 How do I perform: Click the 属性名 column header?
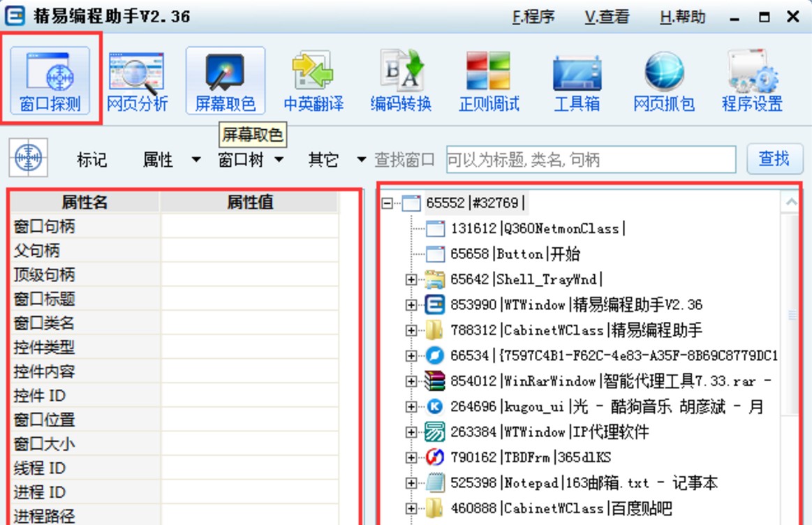tap(85, 202)
